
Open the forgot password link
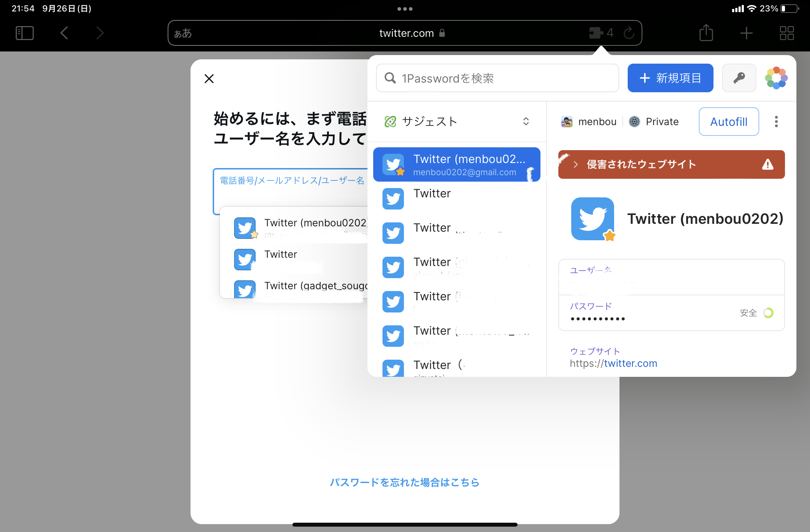click(405, 482)
